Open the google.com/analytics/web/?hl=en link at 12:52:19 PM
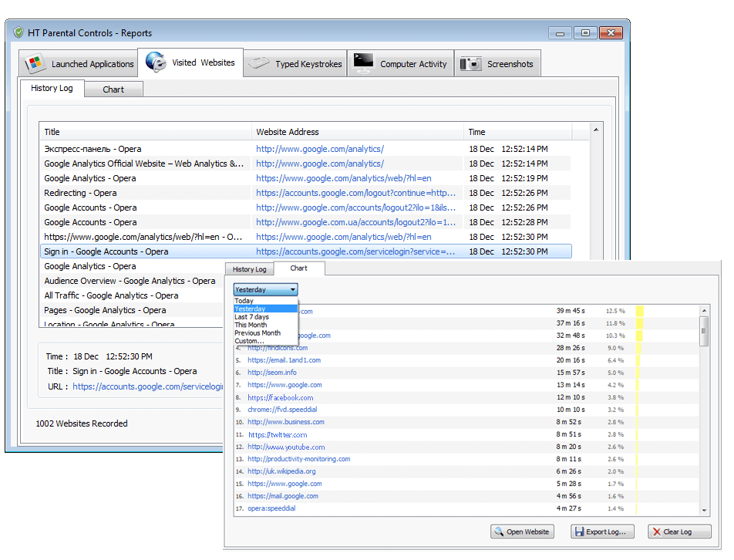Screen dimensions: 734x560 click(x=344, y=178)
